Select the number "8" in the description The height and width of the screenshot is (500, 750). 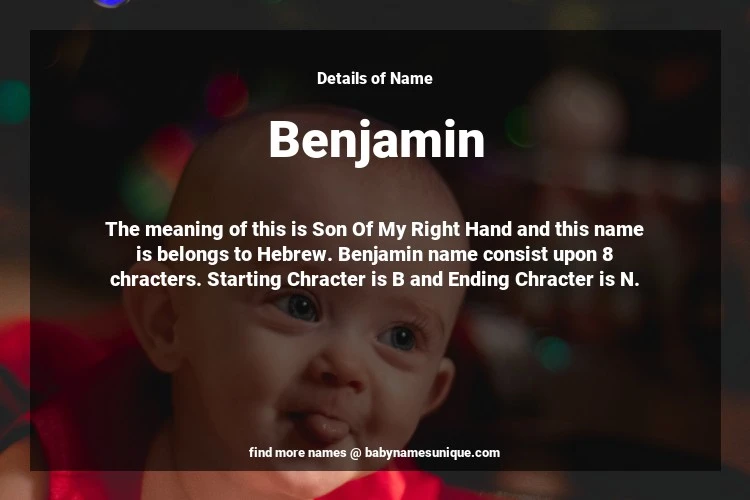(x=607, y=254)
